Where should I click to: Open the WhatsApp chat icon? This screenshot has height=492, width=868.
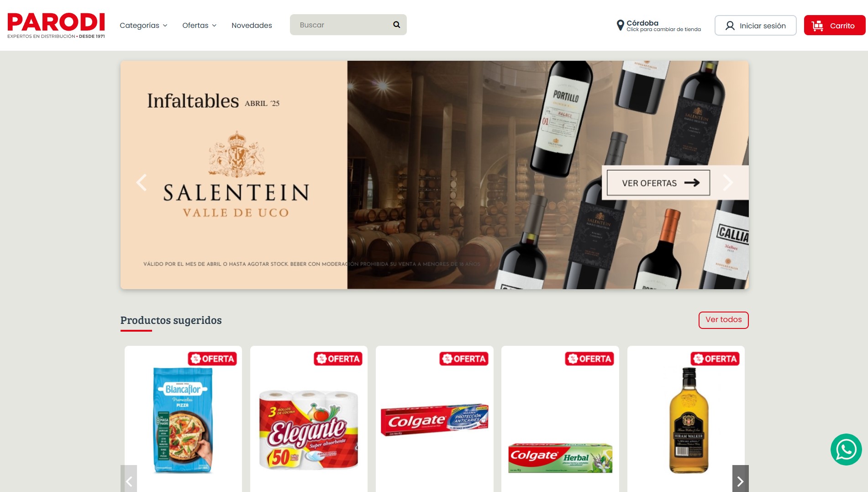coord(846,450)
